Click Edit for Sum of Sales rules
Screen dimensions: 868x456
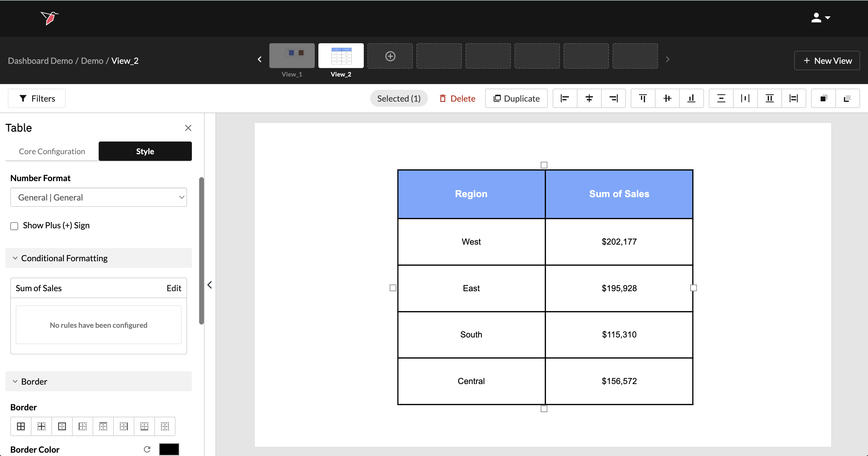(x=174, y=288)
